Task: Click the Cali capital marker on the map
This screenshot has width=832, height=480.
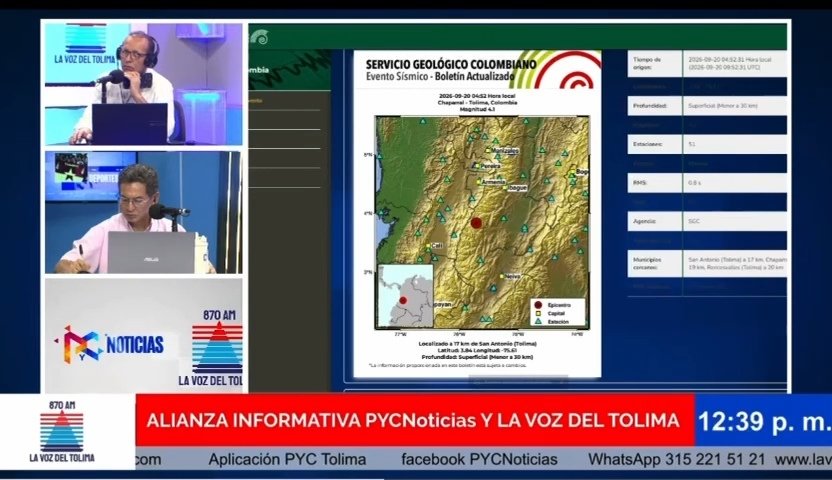Action: (x=428, y=246)
